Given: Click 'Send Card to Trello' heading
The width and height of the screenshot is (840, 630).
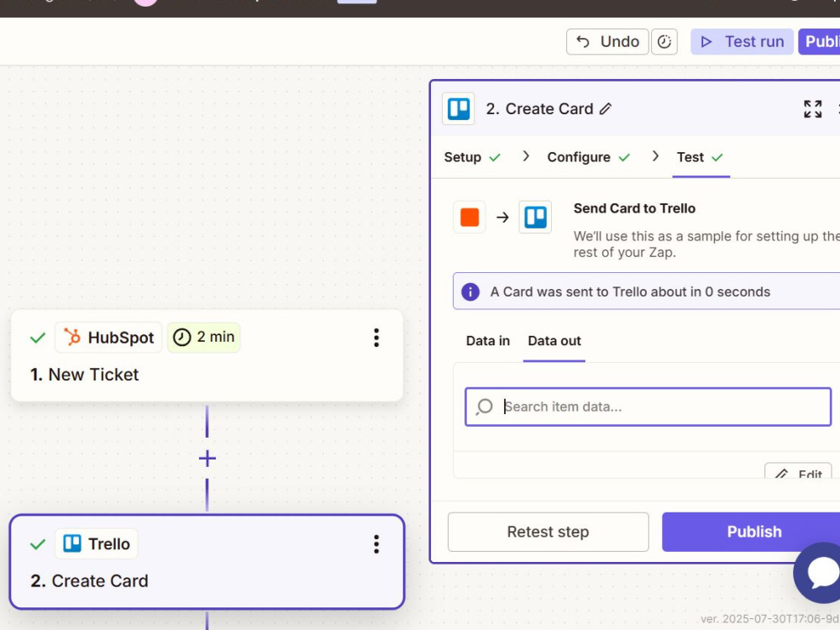Looking at the screenshot, I should click(634, 208).
